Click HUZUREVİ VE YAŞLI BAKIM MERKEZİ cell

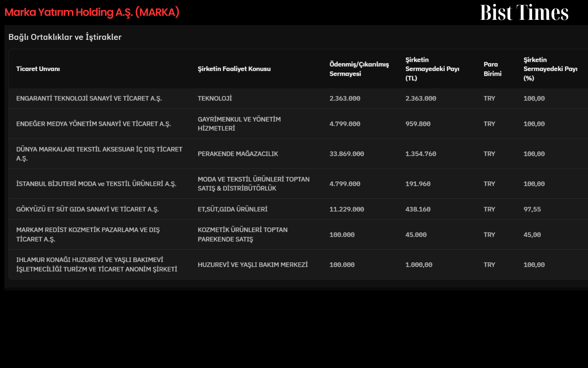click(253, 265)
